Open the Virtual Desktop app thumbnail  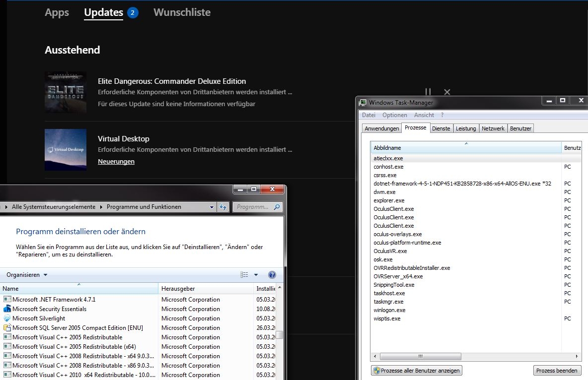pyautogui.click(x=66, y=149)
